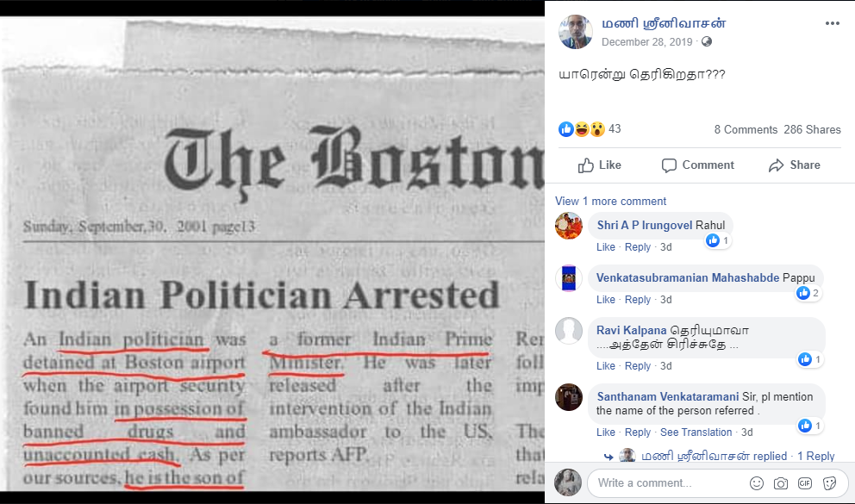Viewport: 855px width, 504px height.
Task: Open the sticker picker icon
Action: click(x=829, y=483)
